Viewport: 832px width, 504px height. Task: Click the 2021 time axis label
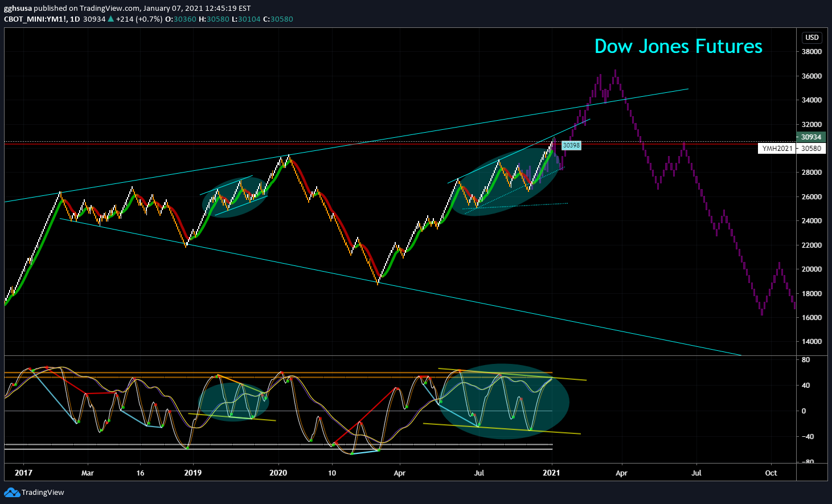point(551,473)
